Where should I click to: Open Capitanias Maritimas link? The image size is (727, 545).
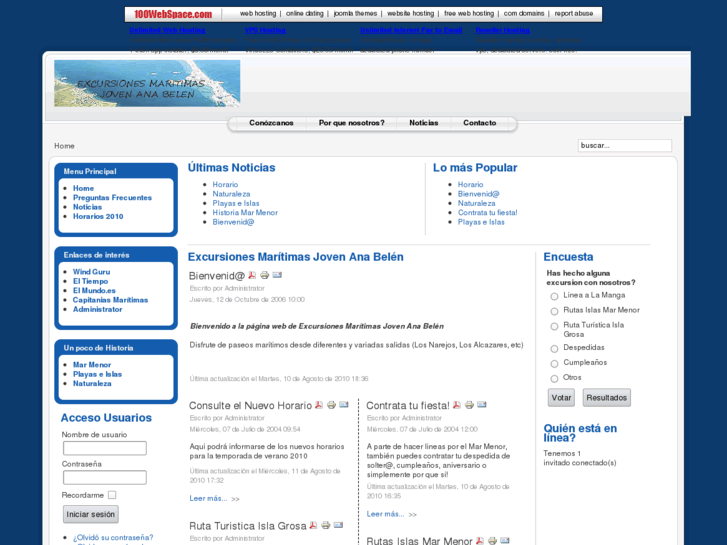[x=110, y=300]
